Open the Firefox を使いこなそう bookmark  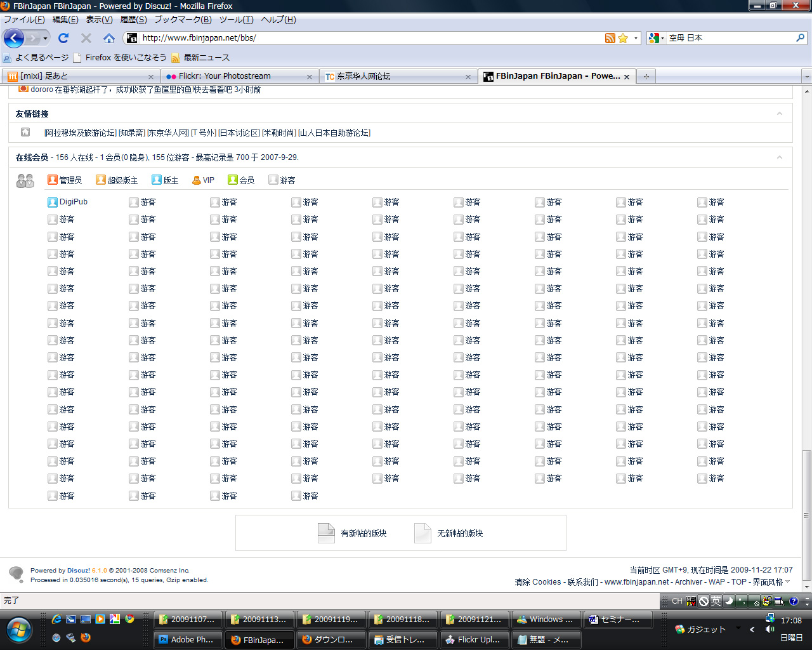(x=121, y=58)
